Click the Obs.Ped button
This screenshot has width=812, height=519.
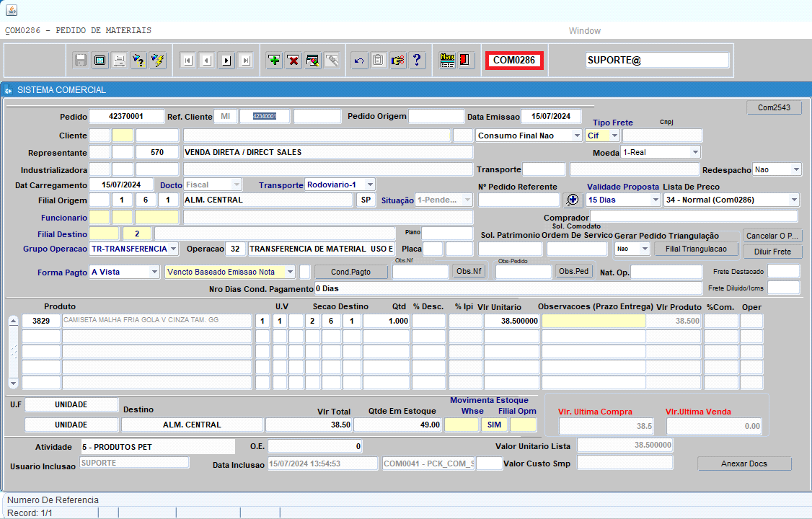573,271
